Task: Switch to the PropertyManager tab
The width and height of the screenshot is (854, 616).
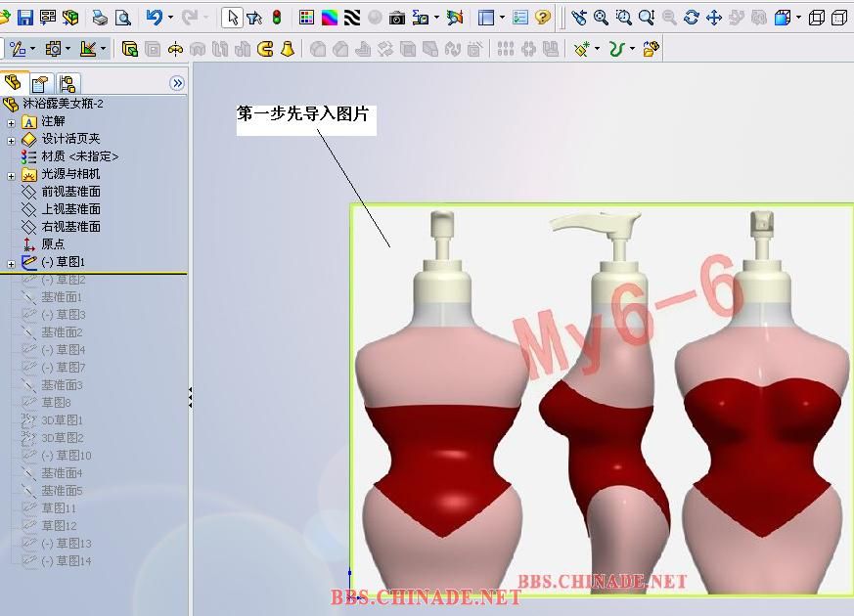Action: (40, 84)
